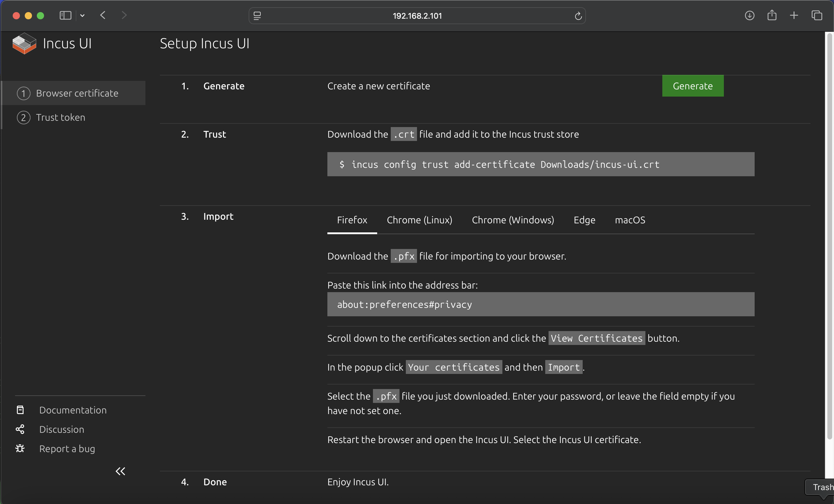Click the numbered circle 1 step icon
Viewport: 834px width, 504px height.
pos(23,94)
